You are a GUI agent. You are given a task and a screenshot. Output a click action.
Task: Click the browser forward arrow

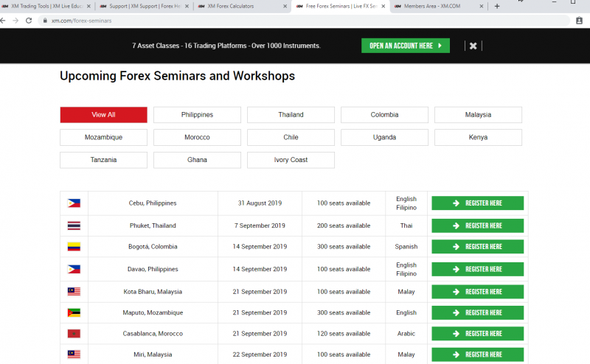coord(15,21)
